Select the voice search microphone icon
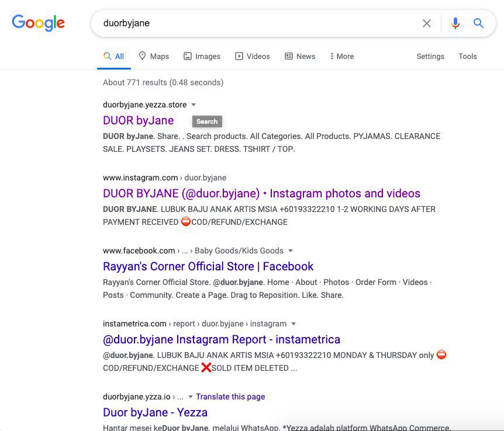Image resolution: width=504 pixels, height=431 pixels. pyautogui.click(x=455, y=23)
